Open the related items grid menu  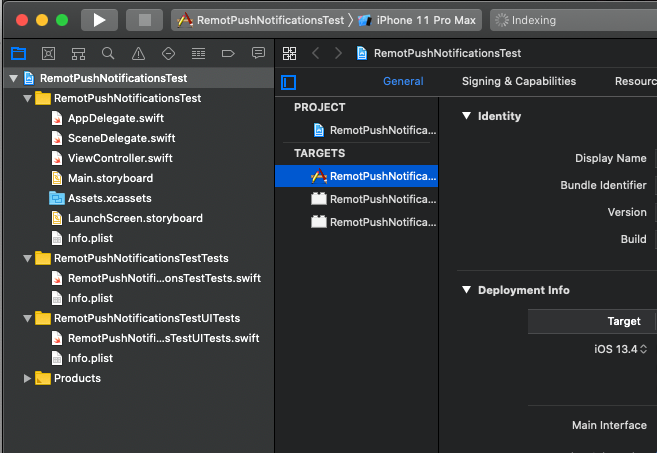click(x=290, y=53)
